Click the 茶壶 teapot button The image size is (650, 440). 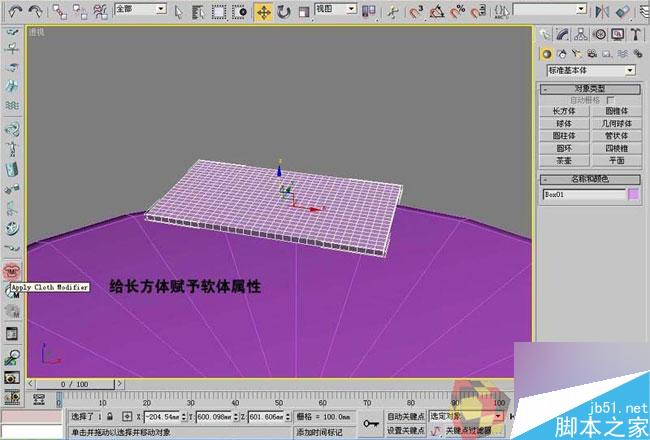(564, 160)
